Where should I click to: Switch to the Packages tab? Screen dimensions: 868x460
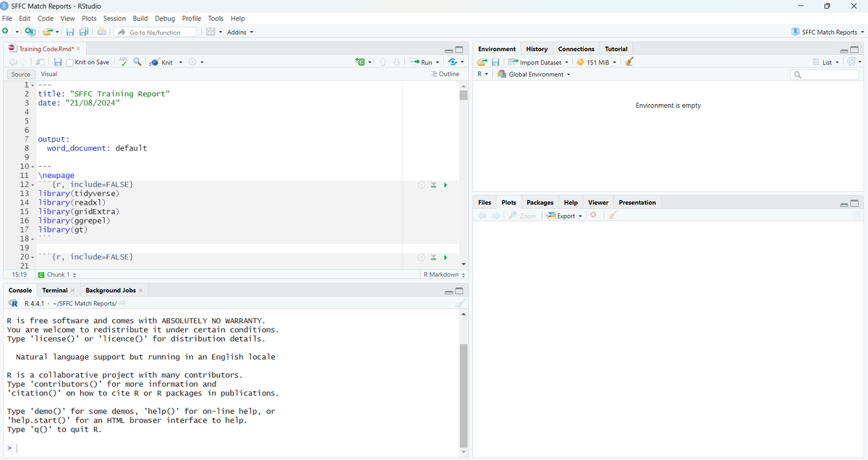[x=540, y=203]
